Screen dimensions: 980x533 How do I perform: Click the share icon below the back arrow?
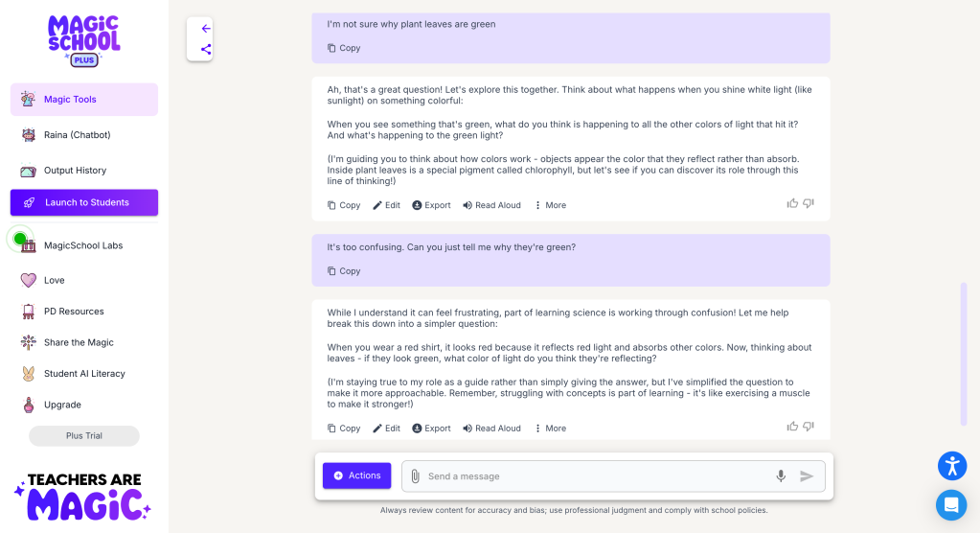pyautogui.click(x=206, y=49)
